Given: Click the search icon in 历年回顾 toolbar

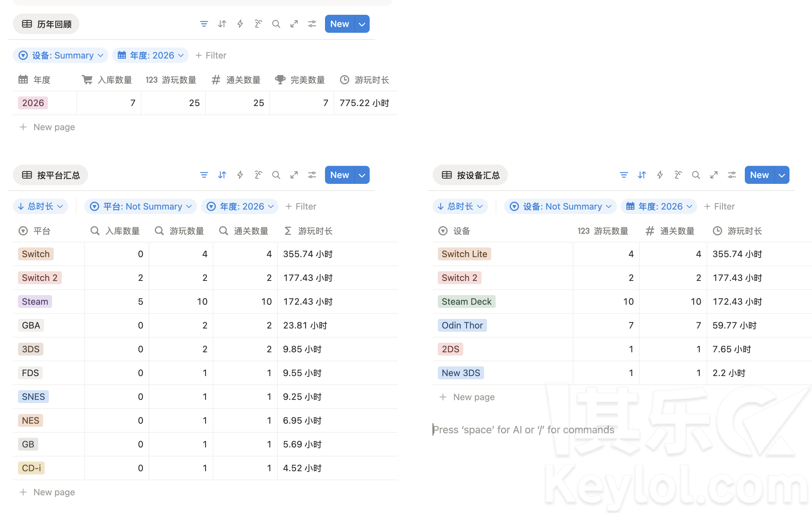Looking at the screenshot, I should pos(276,24).
